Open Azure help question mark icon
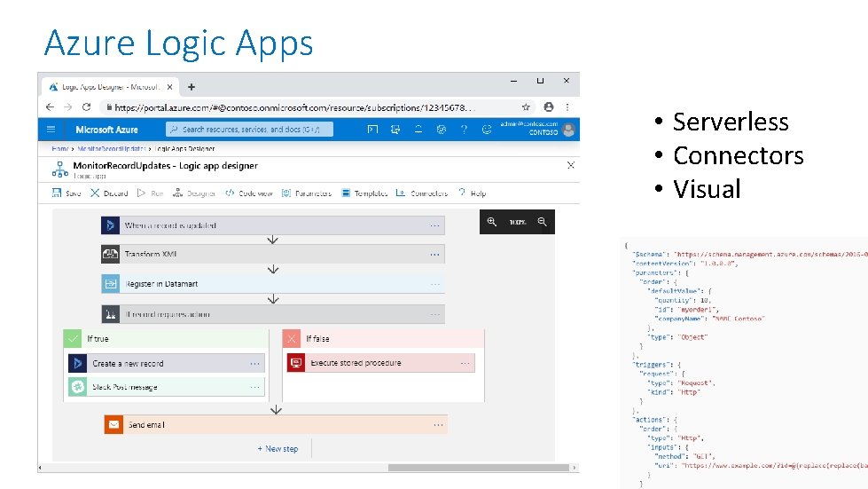Image resolution: width=868 pixels, height=489 pixels. pyautogui.click(x=464, y=129)
